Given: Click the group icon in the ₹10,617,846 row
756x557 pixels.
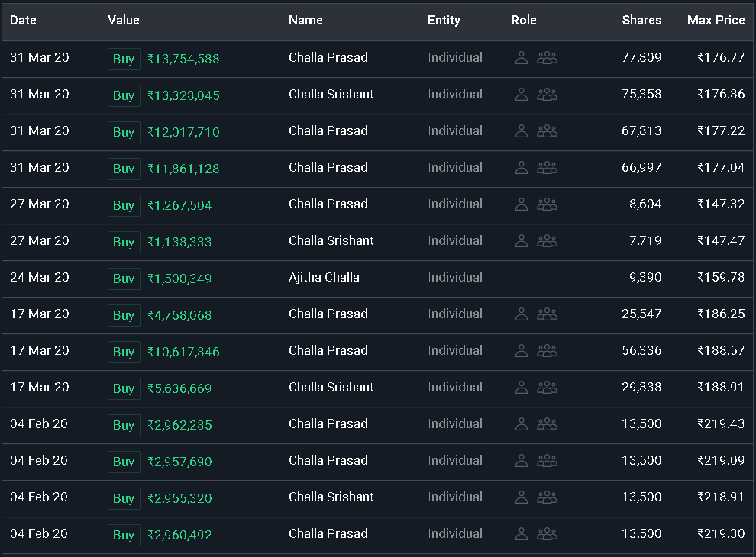Looking at the screenshot, I should (548, 351).
